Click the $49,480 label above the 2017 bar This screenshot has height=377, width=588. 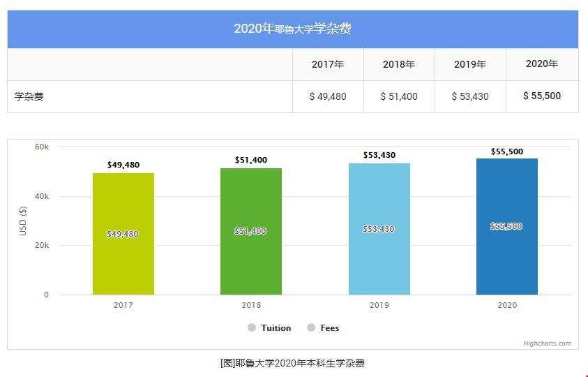pos(123,165)
